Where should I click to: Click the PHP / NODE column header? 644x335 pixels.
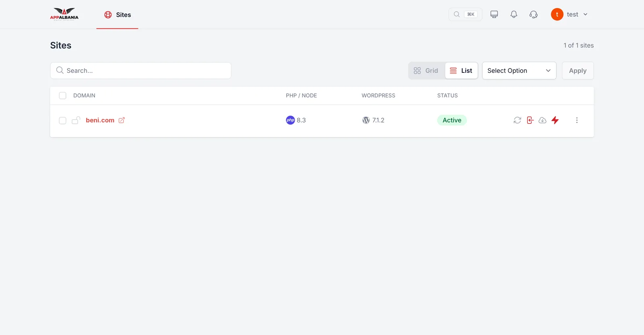pyautogui.click(x=301, y=96)
